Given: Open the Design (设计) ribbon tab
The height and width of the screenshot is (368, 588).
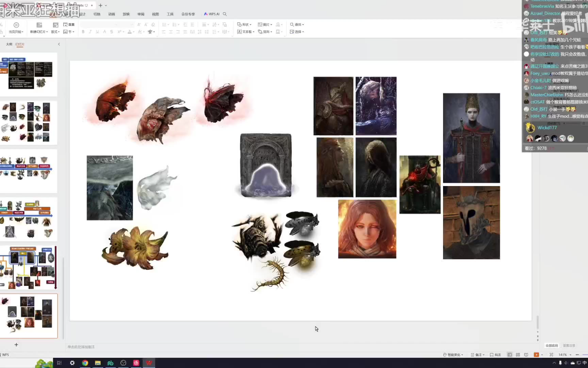Looking at the screenshot, I should 82,14.
